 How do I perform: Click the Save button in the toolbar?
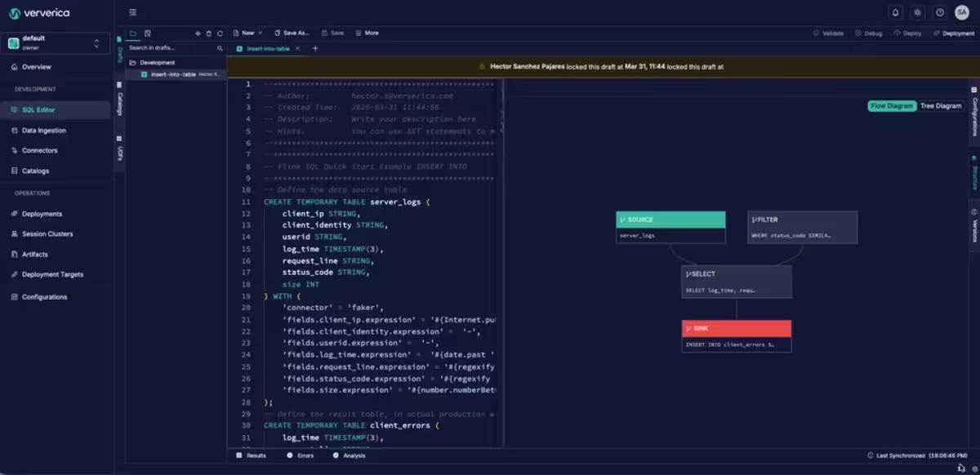(x=332, y=33)
